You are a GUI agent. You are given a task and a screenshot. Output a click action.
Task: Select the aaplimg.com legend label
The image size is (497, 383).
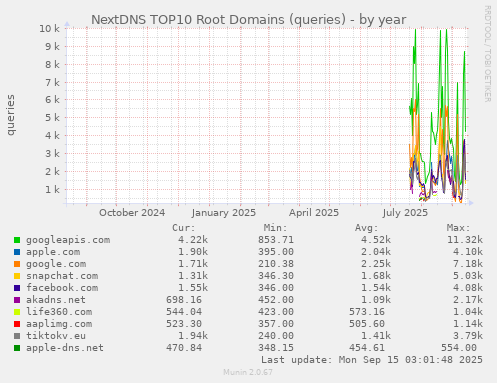(59, 324)
